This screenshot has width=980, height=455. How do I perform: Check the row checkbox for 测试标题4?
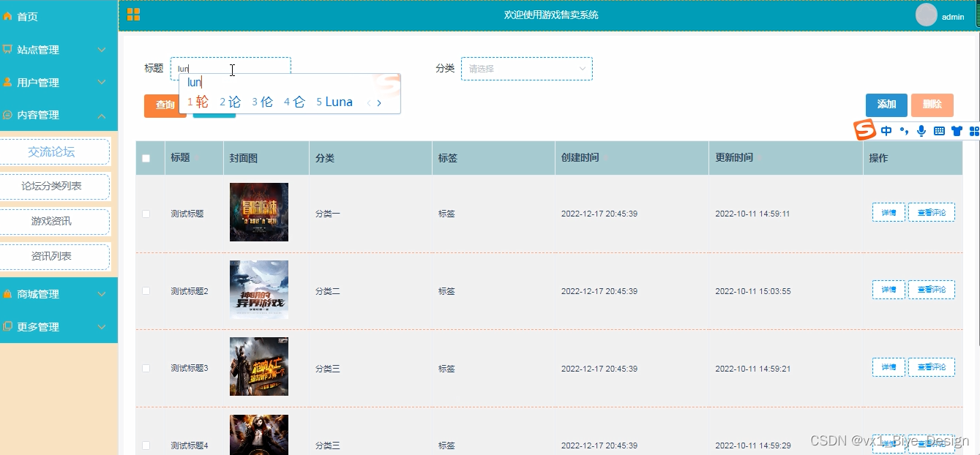(146, 445)
